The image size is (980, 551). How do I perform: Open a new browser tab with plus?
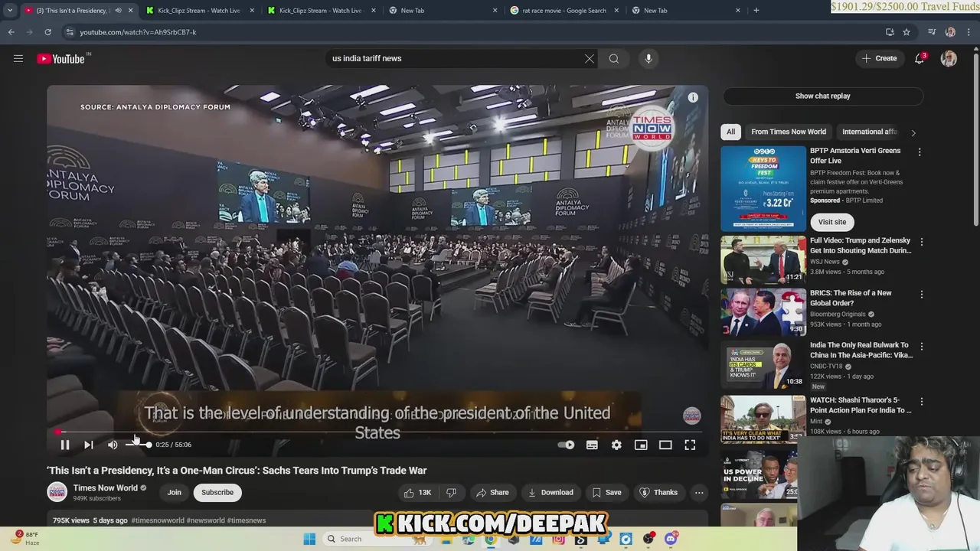[756, 11]
